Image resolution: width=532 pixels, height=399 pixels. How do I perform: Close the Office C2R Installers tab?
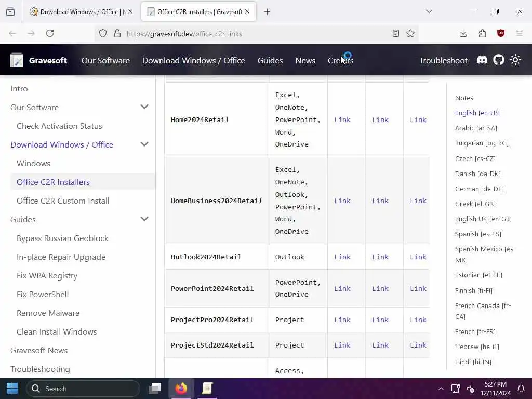pos(247,11)
